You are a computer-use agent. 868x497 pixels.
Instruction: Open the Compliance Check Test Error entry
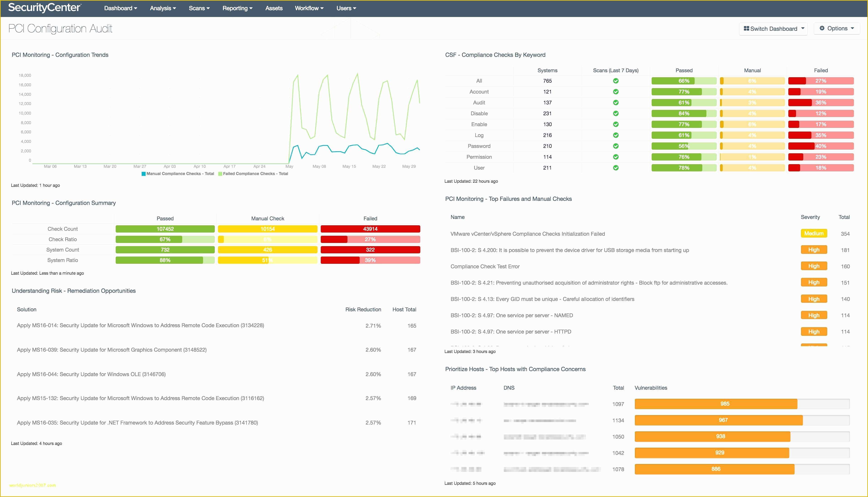coord(485,267)
